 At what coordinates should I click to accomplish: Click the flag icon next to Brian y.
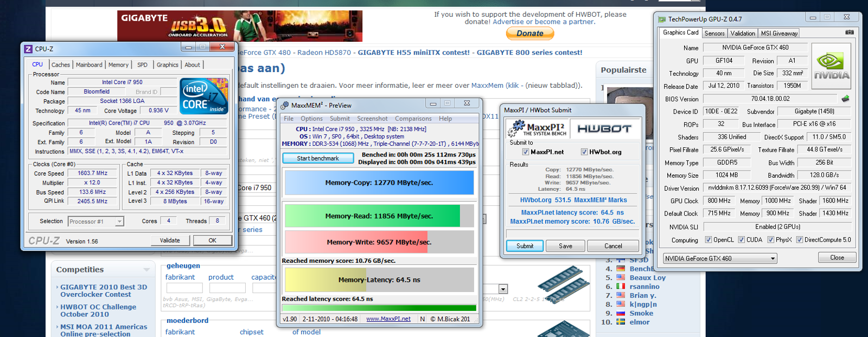click(621, 295)
